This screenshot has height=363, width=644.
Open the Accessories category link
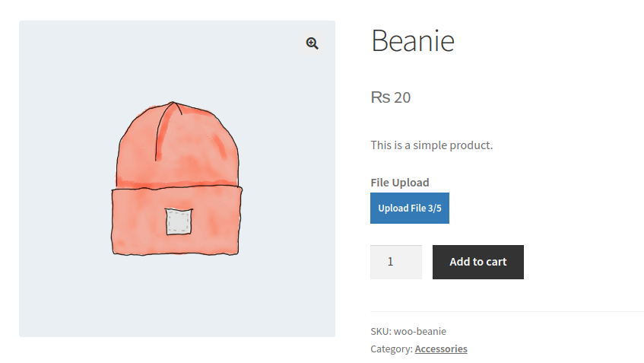pos(441,349)
